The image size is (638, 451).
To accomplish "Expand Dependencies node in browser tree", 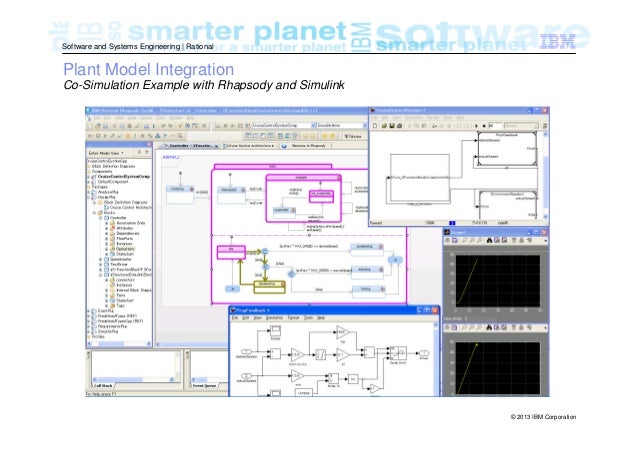I will point(107,234).
